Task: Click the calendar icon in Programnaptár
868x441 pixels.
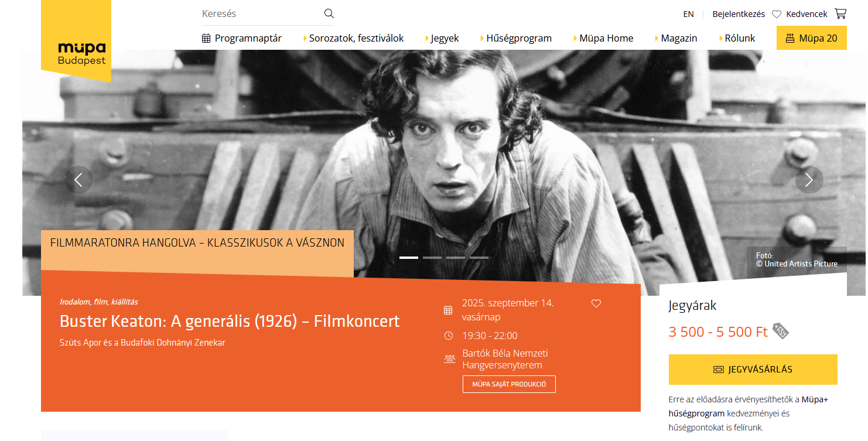Action: click(x=206, y=39)
